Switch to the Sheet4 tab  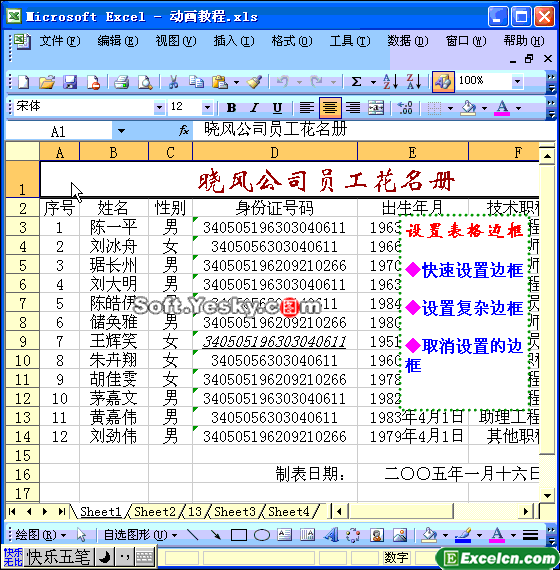[289, 512]
